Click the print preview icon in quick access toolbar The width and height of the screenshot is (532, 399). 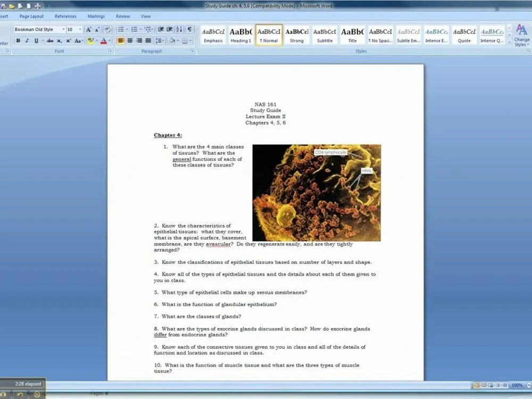pos(20,6)
